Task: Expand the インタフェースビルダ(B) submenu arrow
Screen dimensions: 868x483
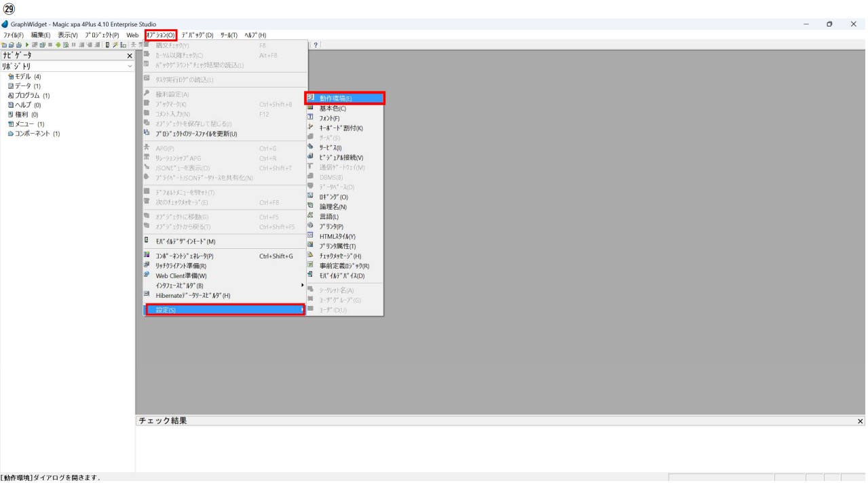Action: (303, 286)
